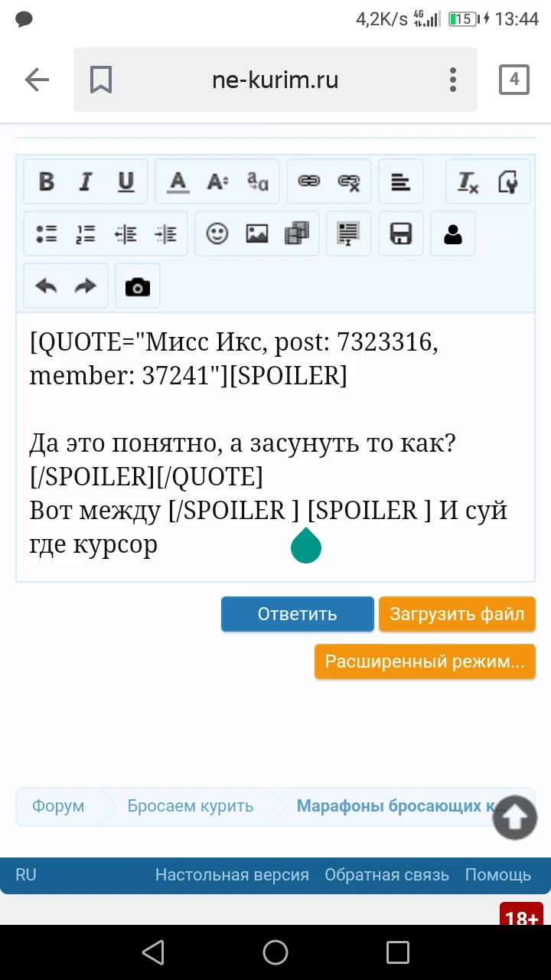Image resolution: width=551 pixels, height=980 pixels.
Task: Go to Форум breadcrumb
Action: click(58, 806)
